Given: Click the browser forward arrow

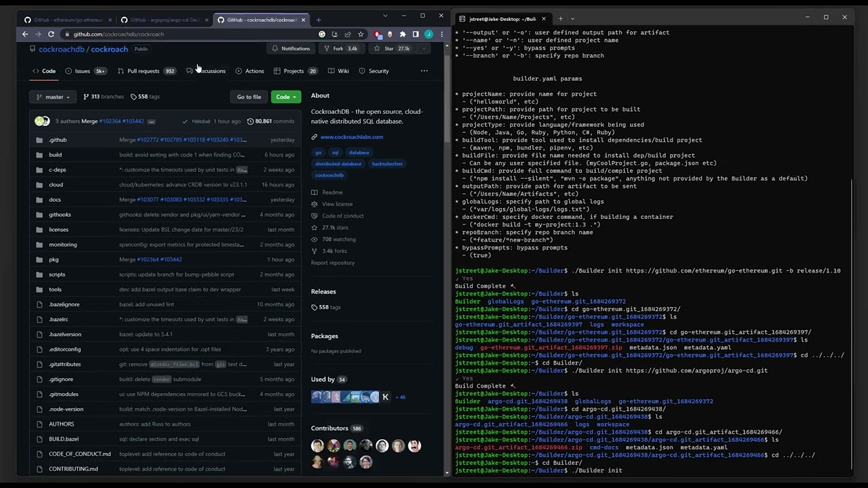Looking at the screenshot, I should pos(38,34).
